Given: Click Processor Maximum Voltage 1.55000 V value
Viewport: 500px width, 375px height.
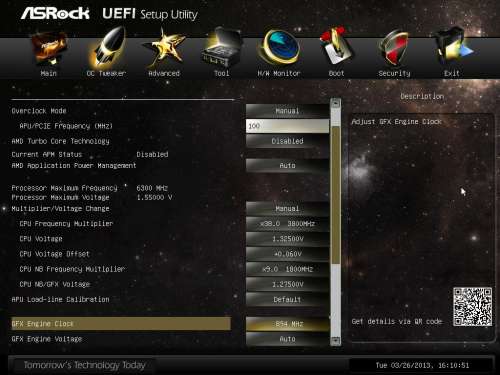Looking at the screenshot, I should pyautogui.click(x=154, y=197).
